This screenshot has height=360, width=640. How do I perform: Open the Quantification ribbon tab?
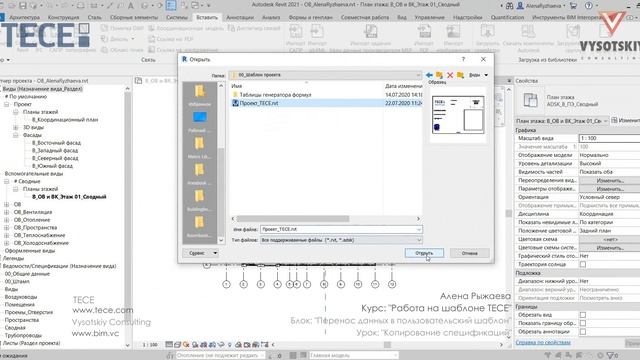[507, 18]
